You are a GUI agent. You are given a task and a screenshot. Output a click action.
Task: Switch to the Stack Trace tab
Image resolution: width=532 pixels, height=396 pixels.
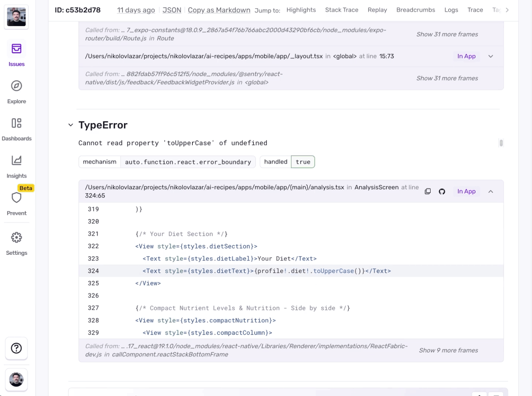[341, 10]
